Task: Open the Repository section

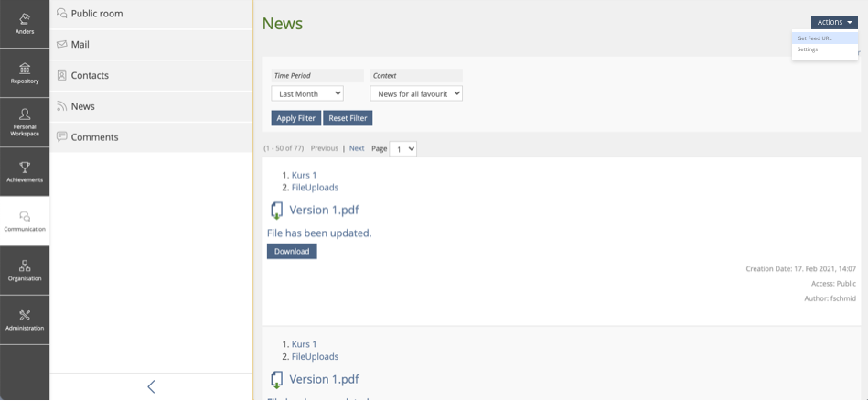Action: [25, 73]
